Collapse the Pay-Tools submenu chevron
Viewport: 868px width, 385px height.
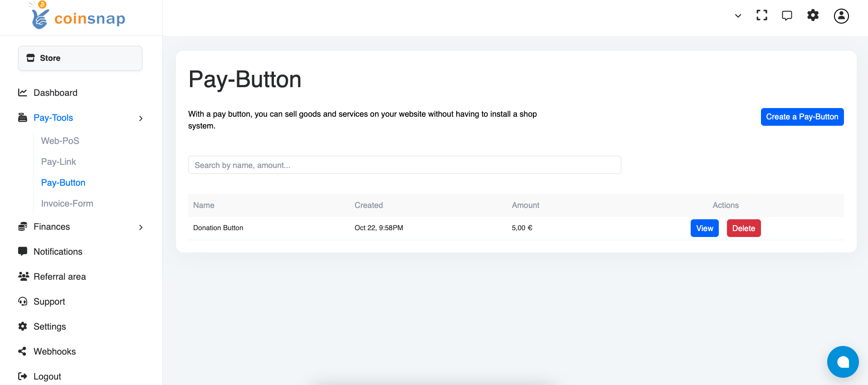pos(141,118)
